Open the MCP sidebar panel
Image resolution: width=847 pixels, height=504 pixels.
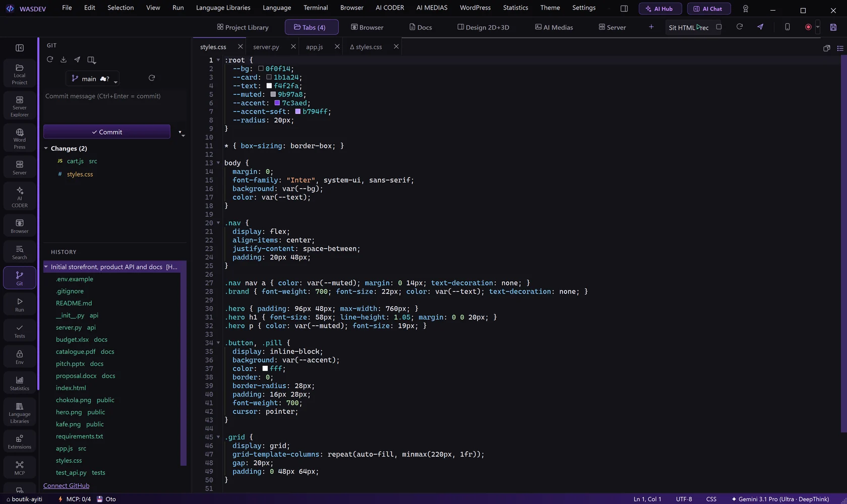[20, 468]
